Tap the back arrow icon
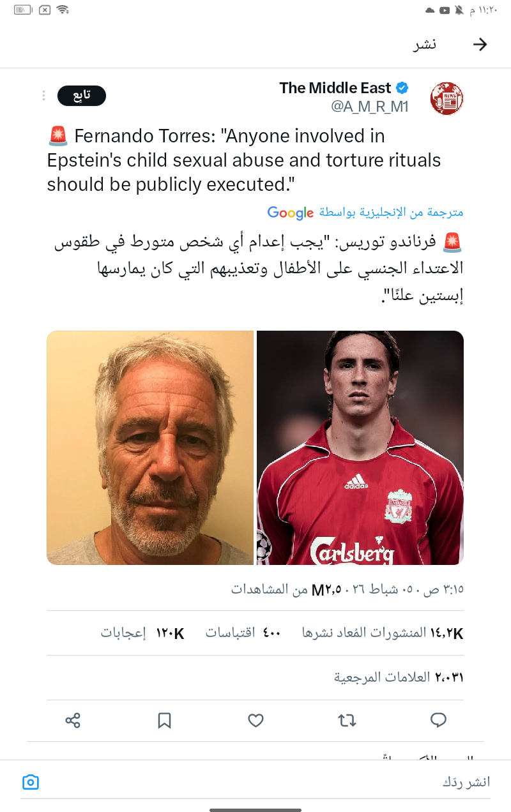This screenshot has width=511, height=812. coord(480,44)
